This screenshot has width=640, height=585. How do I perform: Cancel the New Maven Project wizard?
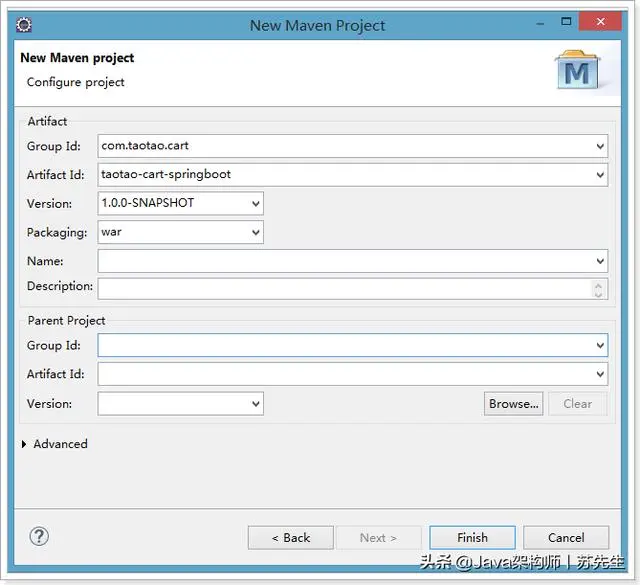(x=566, y=538)
